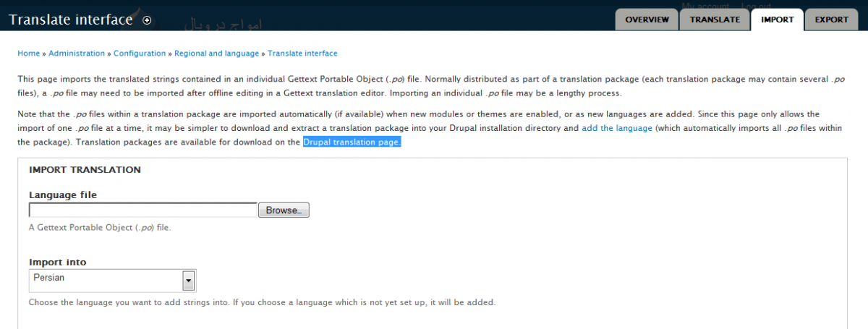
Task: Click the Translate interface breadcrumb link
Action: [302, 54]
